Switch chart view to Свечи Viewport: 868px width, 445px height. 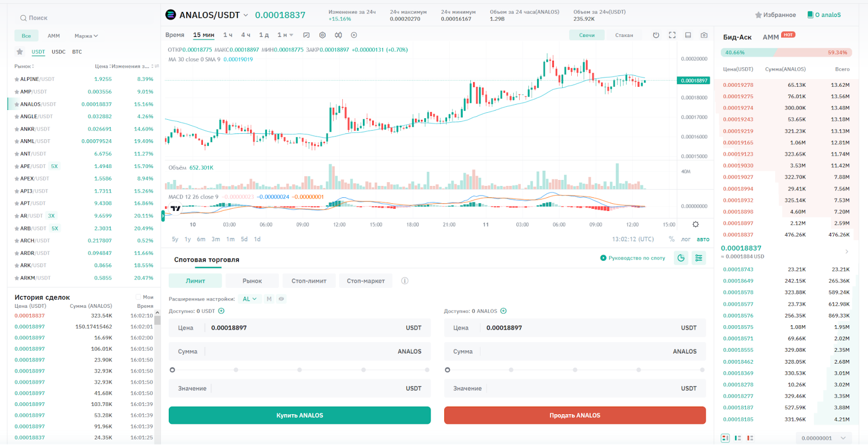587,35
